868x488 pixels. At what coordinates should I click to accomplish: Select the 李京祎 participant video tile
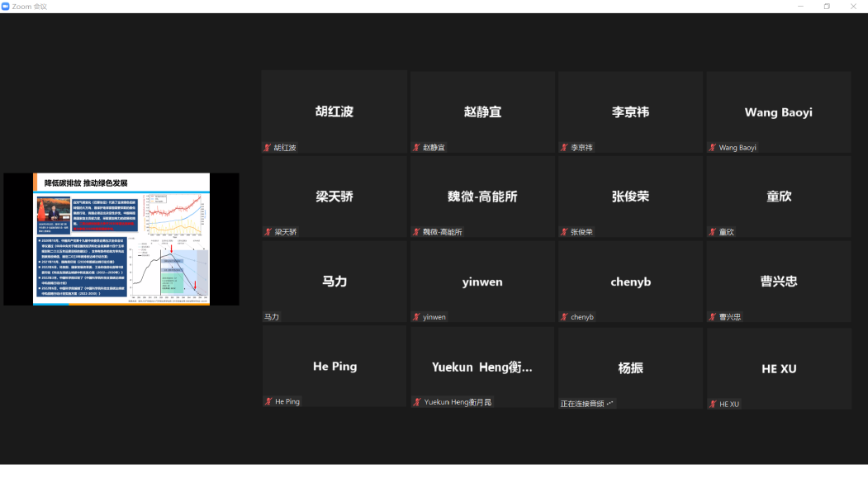coord(630,111)
